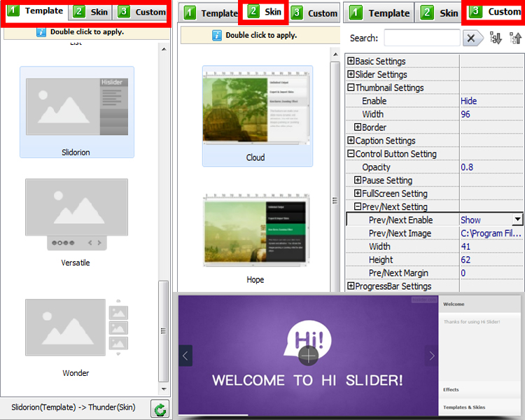Click the green refresh button beside Slidorion(Template) status
The width and height of the screenshot is (525, 420).
[160, 409]
